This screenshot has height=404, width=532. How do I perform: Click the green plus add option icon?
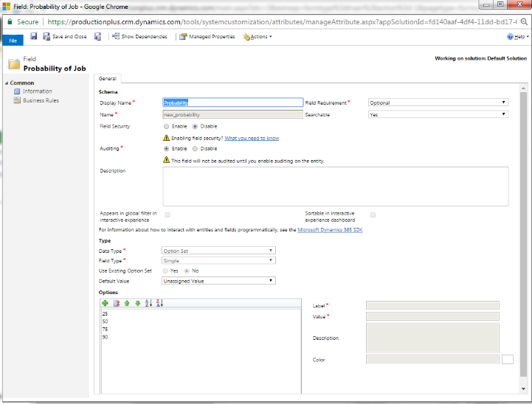click(x=105, y=303)
